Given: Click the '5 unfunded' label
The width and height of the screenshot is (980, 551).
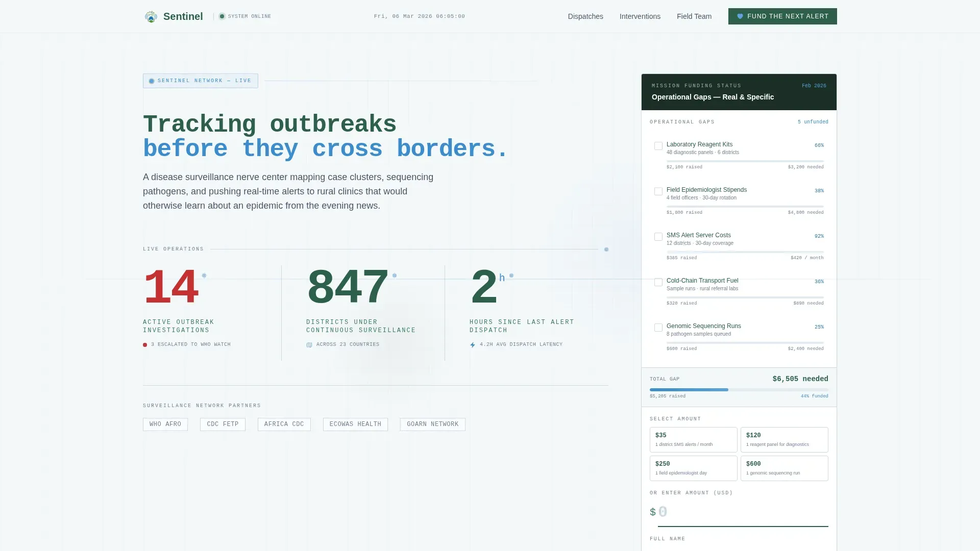Looking at the screenshot, I should pos(813,122).
